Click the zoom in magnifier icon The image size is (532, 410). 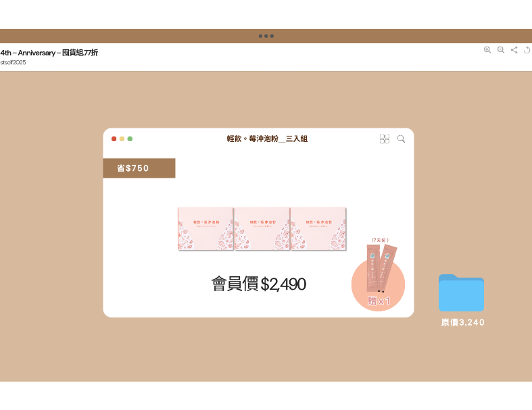coord(487,50)
